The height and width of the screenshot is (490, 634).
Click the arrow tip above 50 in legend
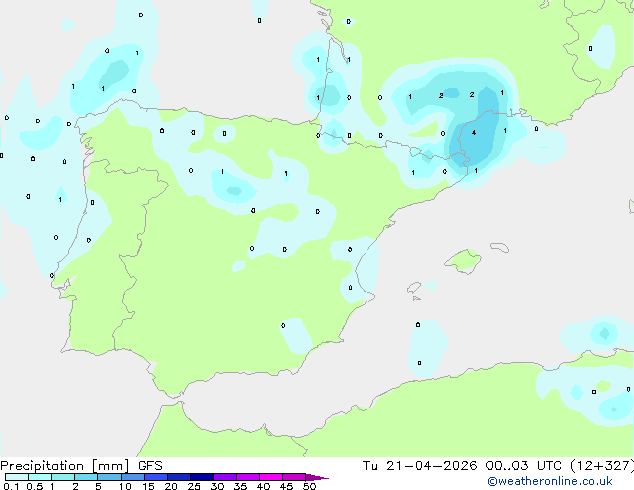[317, 477]
